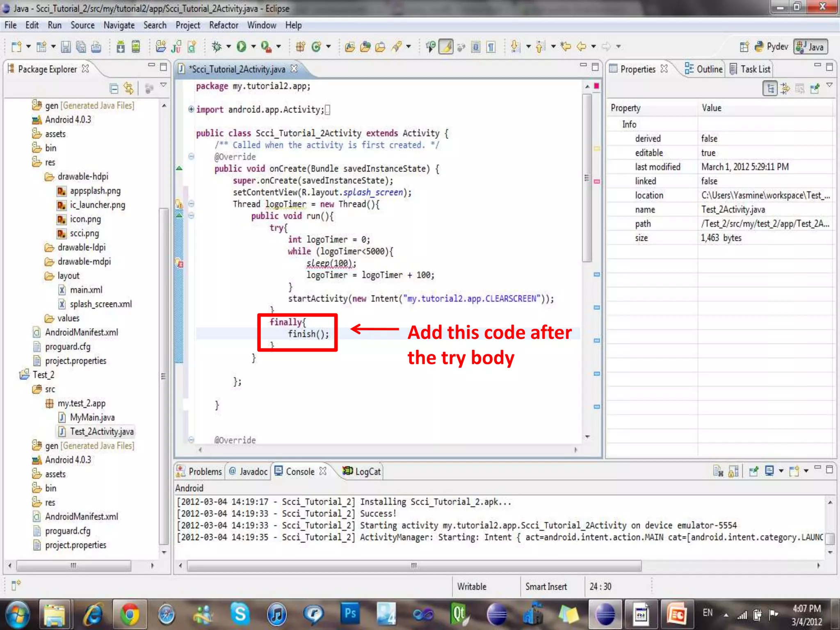Click the Previous Annotation up-arrow icon
Image resolution: width=840 pixels, height=630 pixels.
pyautogui.click(x=540, y=47)
